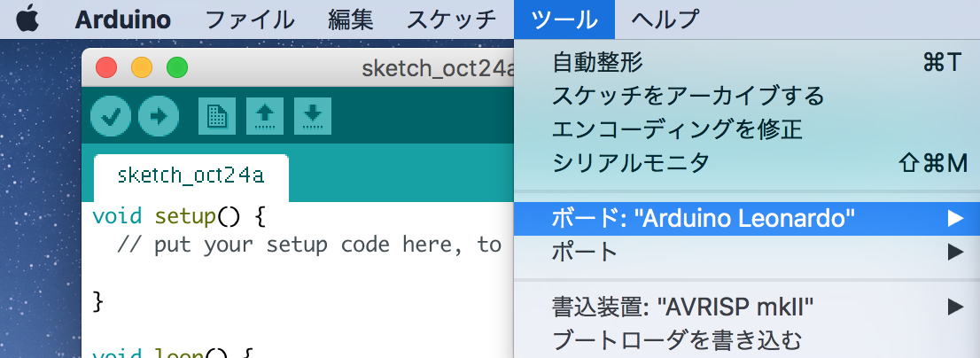Open the 編集 menu
The height and width of the screenshot is (358, 980).
point(351,19)
